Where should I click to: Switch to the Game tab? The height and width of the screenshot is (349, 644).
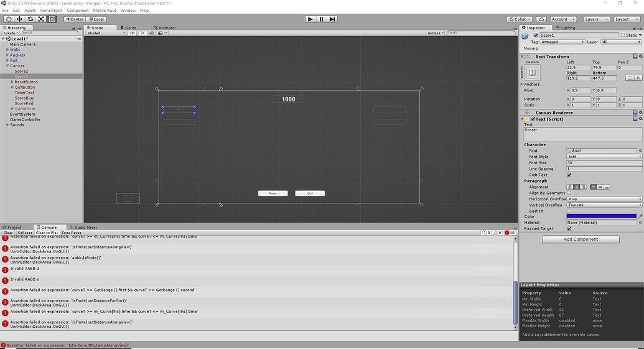(x=129, y=27)
